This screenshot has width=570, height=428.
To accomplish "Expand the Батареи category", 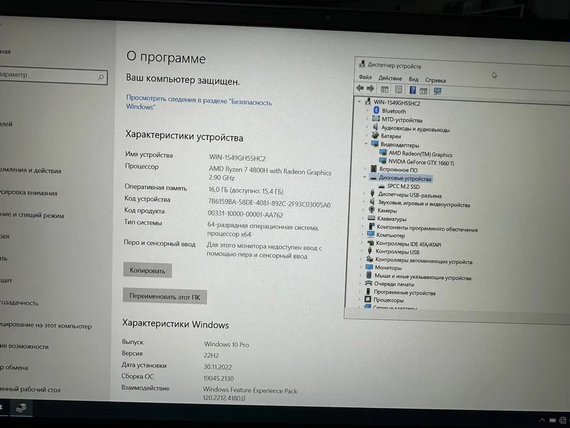I will tap(366, 135).
